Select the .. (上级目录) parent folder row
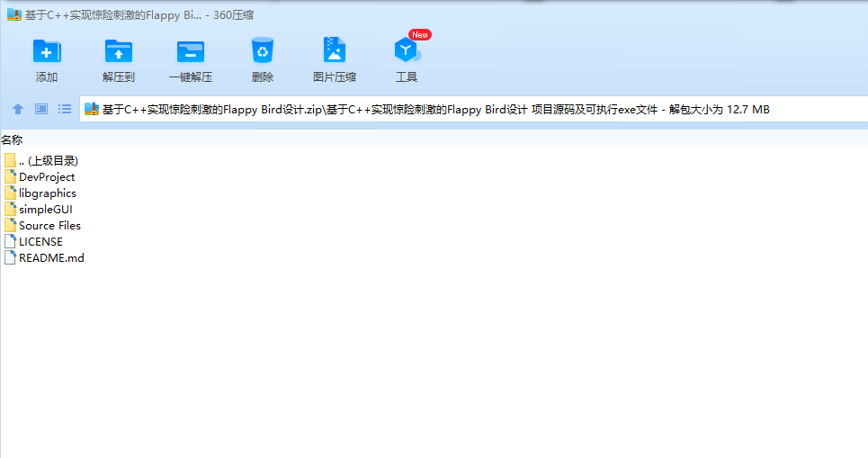This screenshot has width=868, height=458. (41, 160)
